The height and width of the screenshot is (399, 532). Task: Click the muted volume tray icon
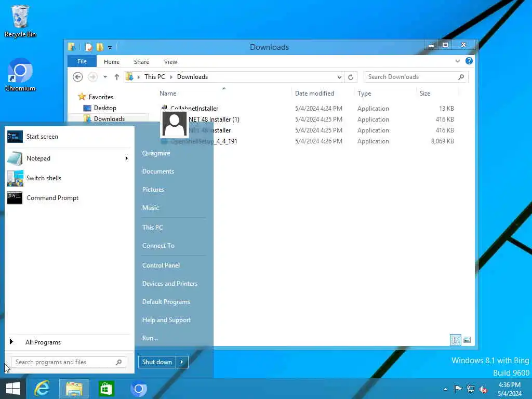(483, 389)
